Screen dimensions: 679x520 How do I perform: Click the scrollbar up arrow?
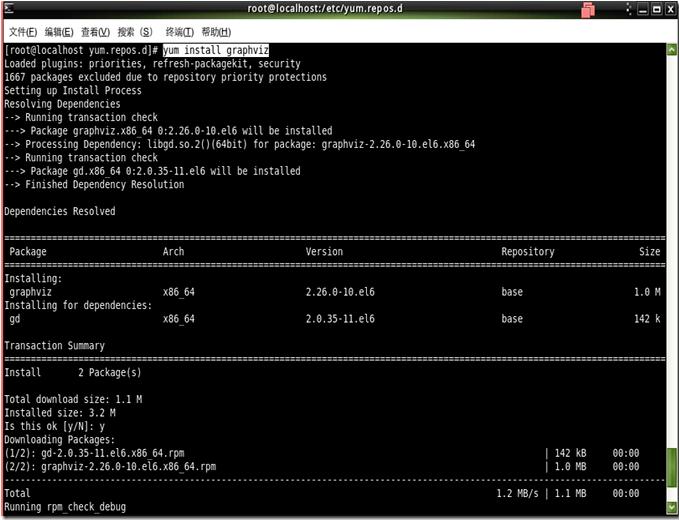tap(672, 49)
